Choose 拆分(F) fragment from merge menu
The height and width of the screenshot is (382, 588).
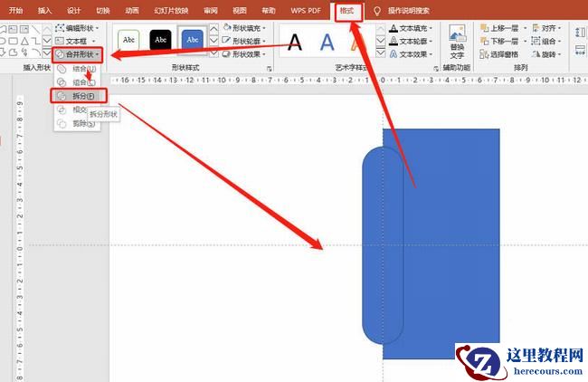click(x=79, y=96)
